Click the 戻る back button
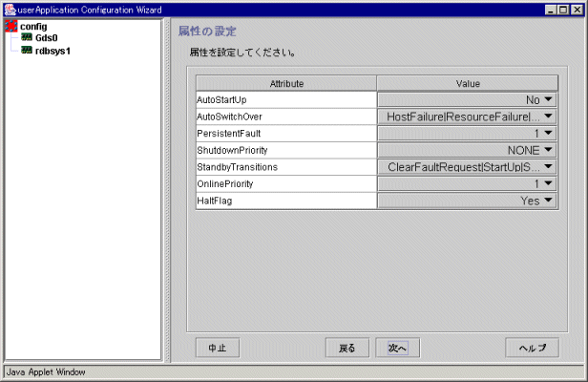588x382 pixels. (x=346, y=349)
